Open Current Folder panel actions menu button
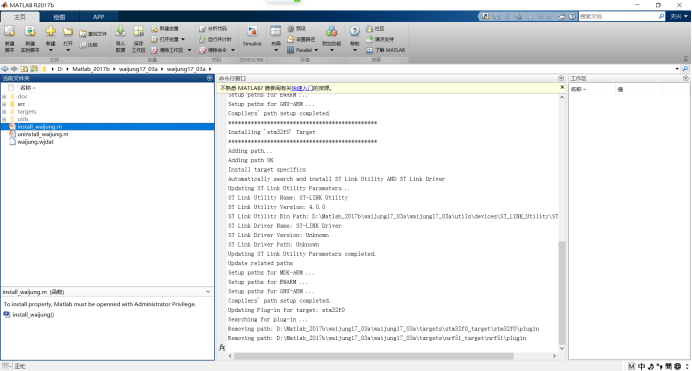The image size is (692, 371). point(210,78)
